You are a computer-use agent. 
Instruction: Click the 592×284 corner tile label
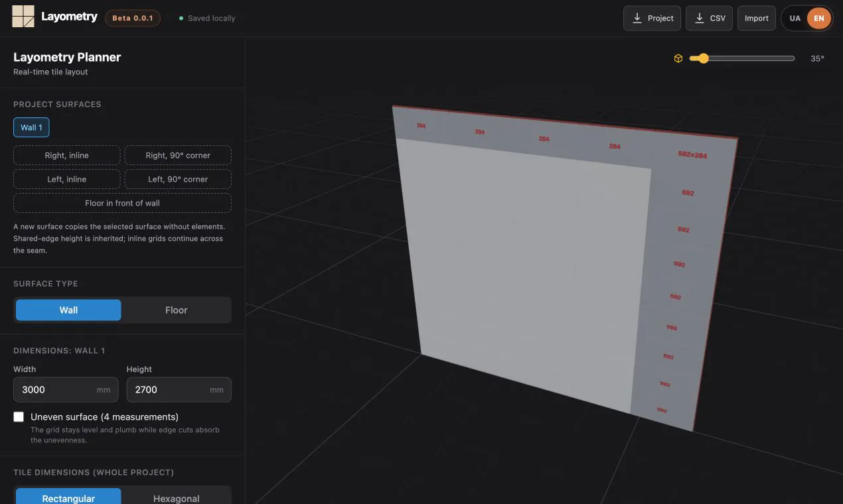point(692,155)
